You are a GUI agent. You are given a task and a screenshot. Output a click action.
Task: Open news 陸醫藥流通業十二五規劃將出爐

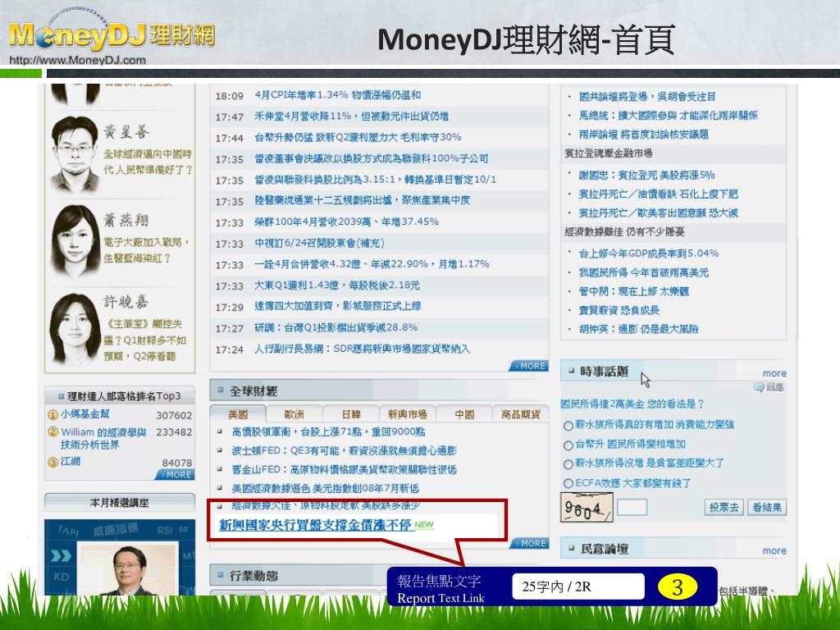coord(362,200)
